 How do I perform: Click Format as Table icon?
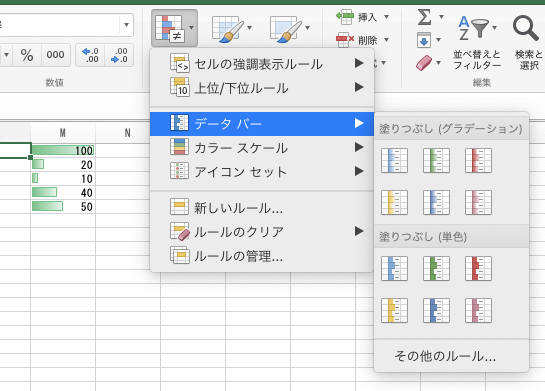click(228, 28)
